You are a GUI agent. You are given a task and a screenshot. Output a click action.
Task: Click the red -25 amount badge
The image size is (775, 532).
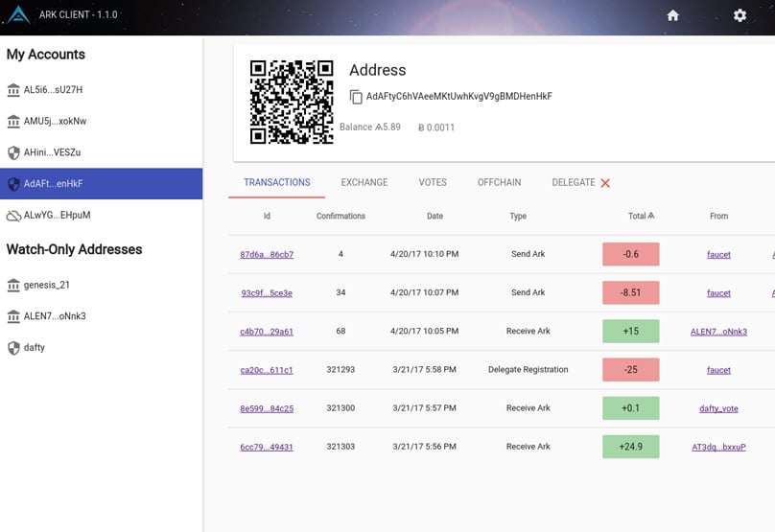click(x=631, y=369)
